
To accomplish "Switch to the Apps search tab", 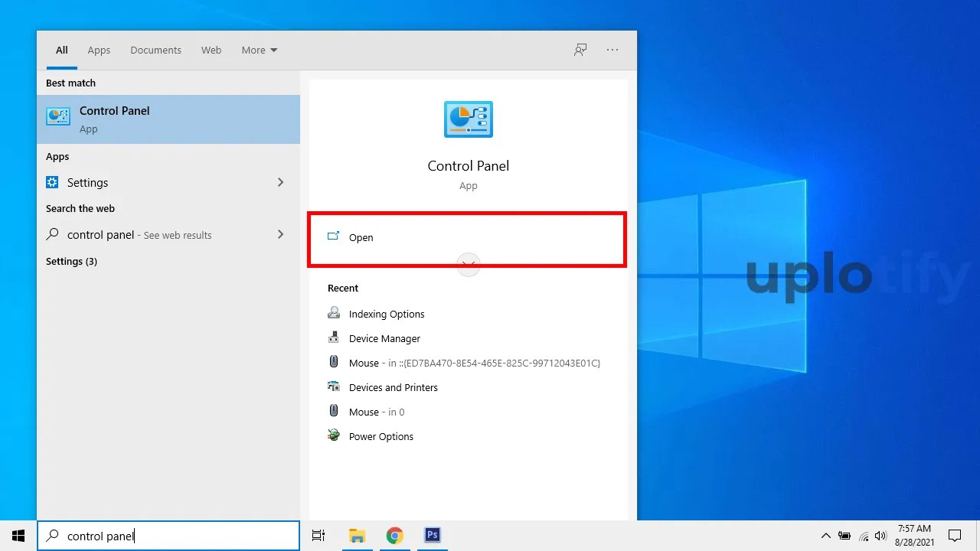I will point(99,51).
